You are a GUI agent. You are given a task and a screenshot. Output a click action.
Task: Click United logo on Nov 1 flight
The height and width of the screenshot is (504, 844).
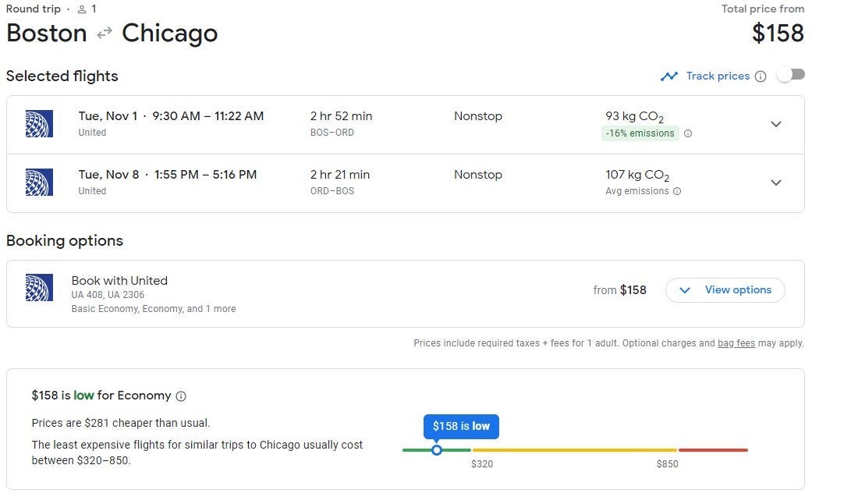coord(39,124)
